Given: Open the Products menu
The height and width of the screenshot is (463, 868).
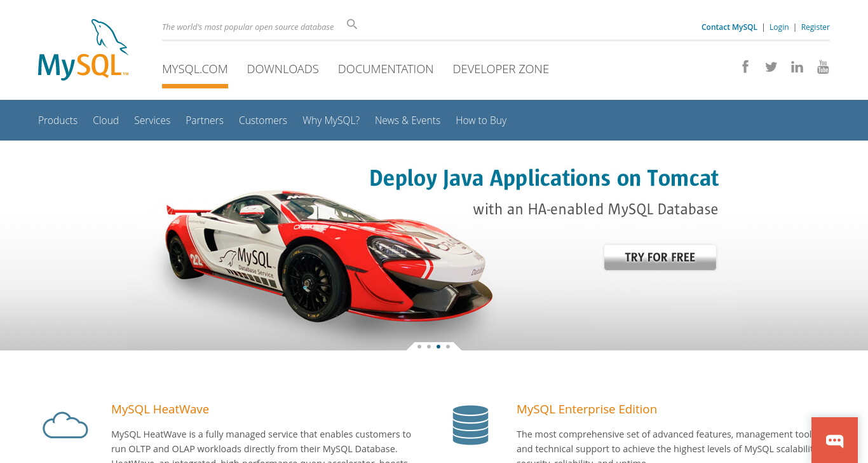Looking at the screenshot, I should tap(58, 120).
